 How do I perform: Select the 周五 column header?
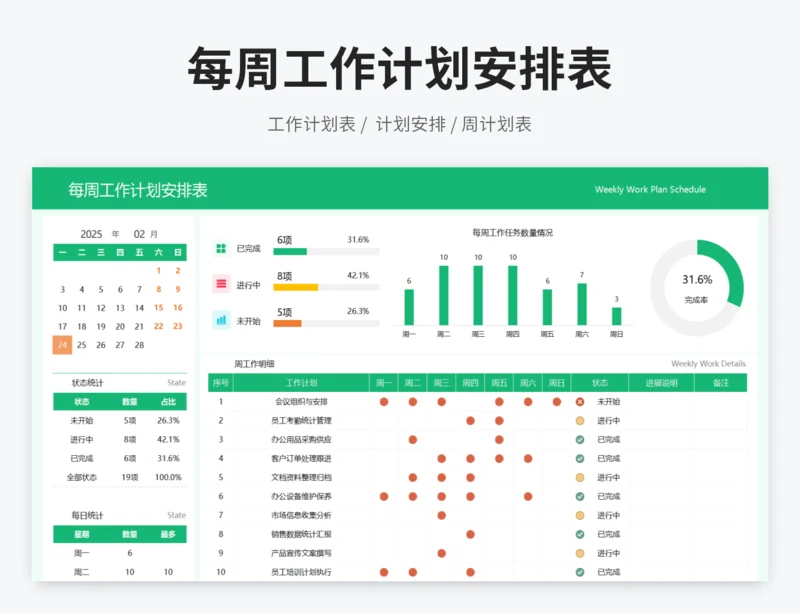[x=497, y=380]
